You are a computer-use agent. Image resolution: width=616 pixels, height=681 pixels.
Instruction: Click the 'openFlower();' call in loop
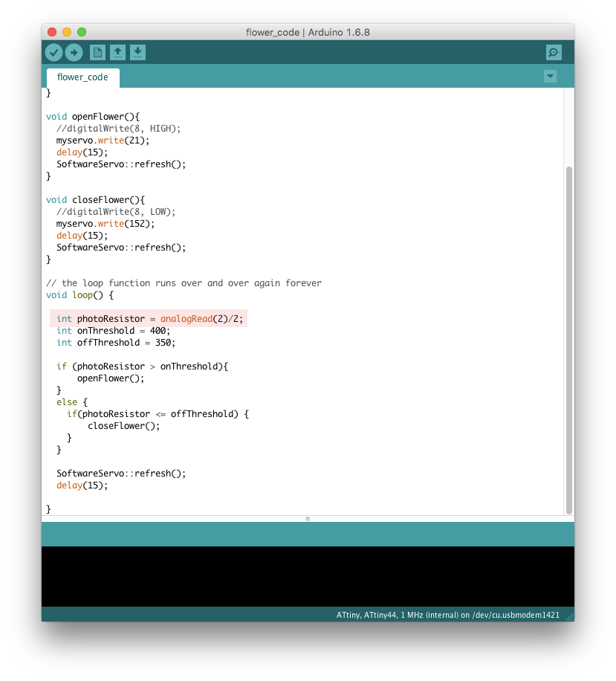111,378
